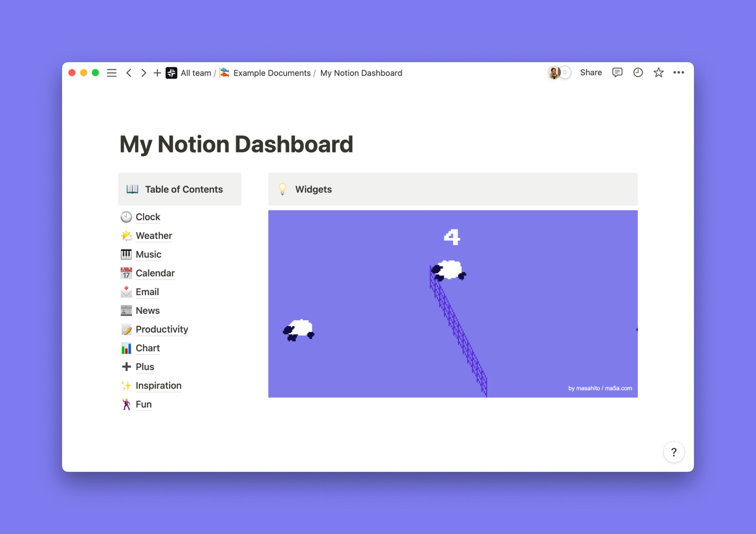Viewport: 756px width, 534px height.
Task: Click the clock face icon
Action: coord(126,217)
